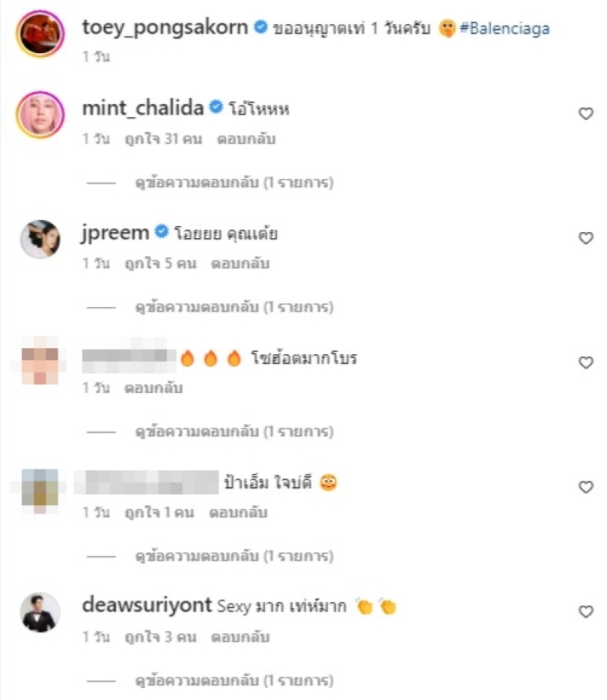Screen dimensions: 607x700
Task: Show replies under the fire emoji comment
Action: pyautogui.click(x=234, y=432)
